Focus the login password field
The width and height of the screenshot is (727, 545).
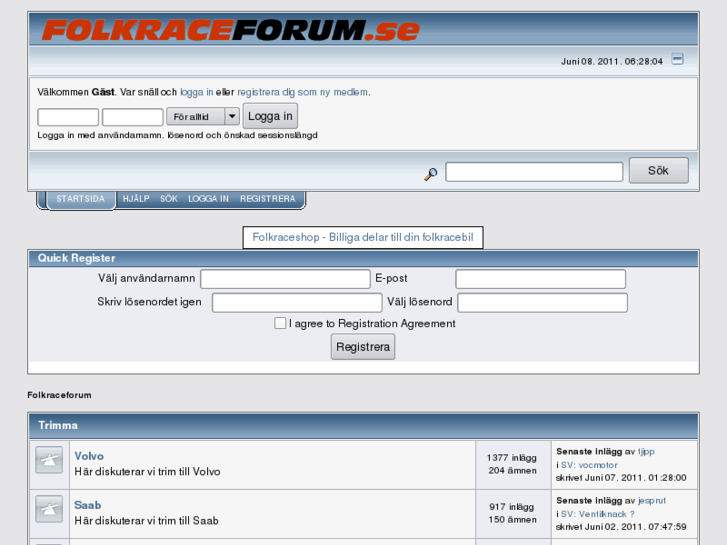coord(133,117)
